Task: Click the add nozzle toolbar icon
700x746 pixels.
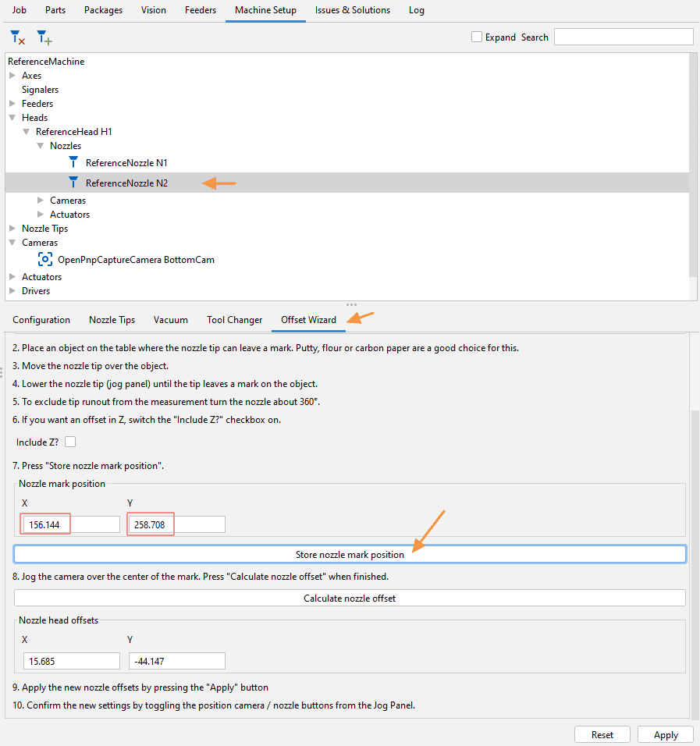Action: [x=44, y=37]
